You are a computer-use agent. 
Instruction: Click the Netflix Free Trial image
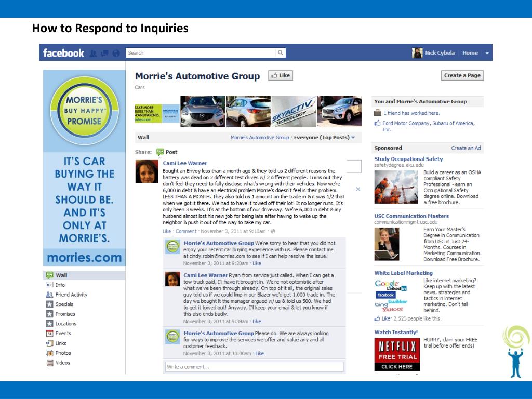point(397,354)
